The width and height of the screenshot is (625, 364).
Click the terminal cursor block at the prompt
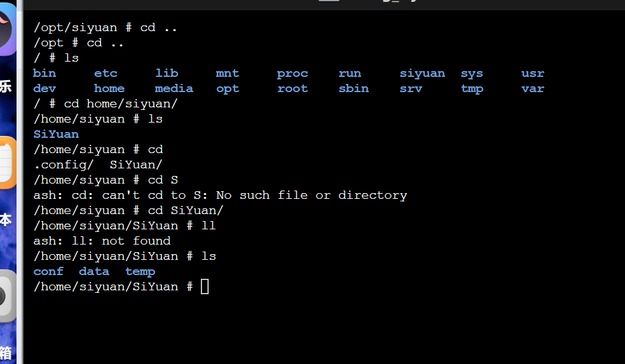coord(204,286)
